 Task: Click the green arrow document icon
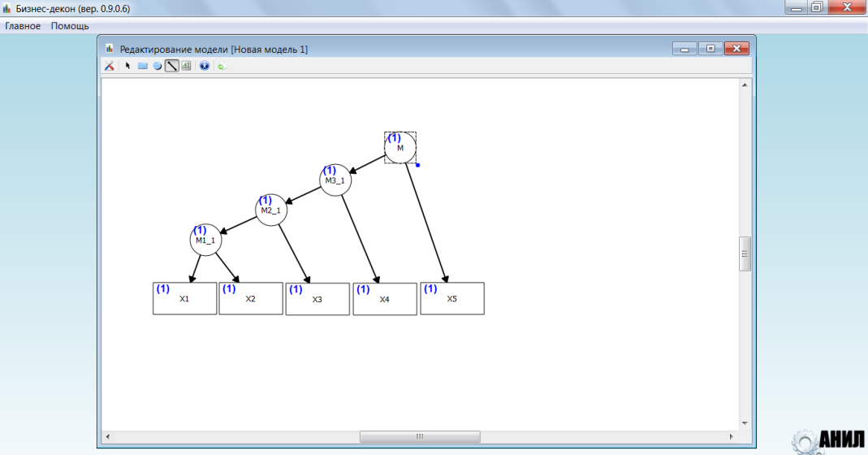pos(222,66)
